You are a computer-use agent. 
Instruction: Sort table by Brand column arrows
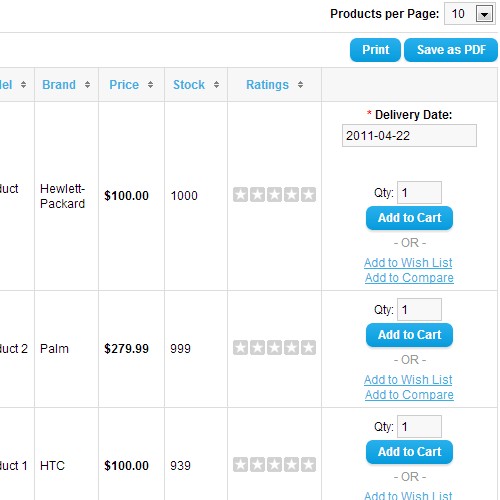(87, 85)
